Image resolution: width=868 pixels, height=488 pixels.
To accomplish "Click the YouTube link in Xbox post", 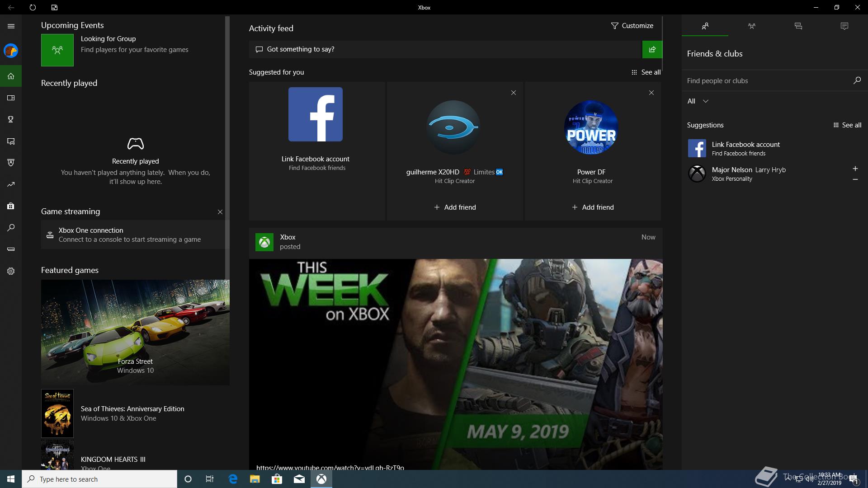I will point(330,467).
